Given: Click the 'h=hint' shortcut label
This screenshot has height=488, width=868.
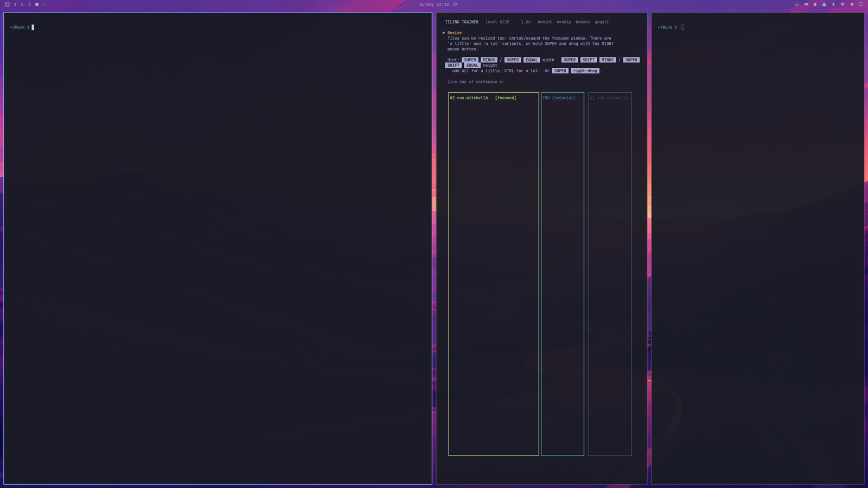Looking at the screenshot, I should (x=545, y=22).
